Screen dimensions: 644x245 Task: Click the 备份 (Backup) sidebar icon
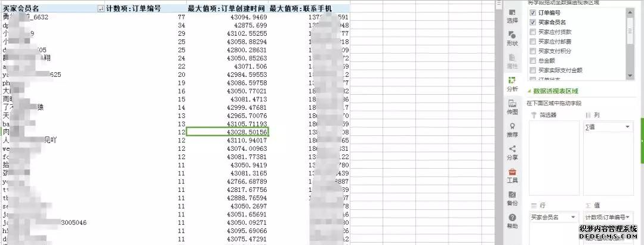(x=511, y=198)
